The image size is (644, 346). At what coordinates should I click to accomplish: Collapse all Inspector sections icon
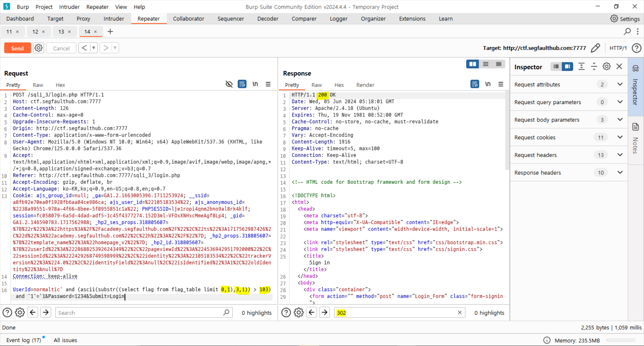tap(594, 66)
